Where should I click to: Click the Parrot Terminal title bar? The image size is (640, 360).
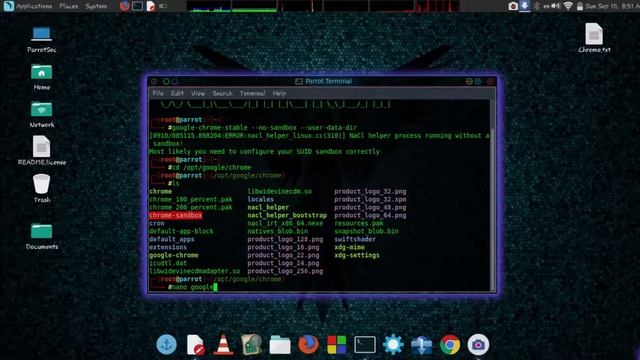point(322,81)
